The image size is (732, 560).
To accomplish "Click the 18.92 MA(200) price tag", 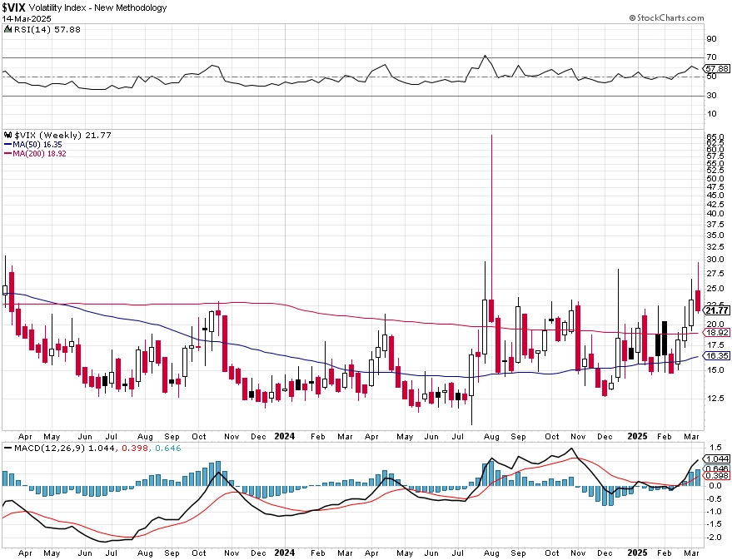I will (x=717, y=333).
